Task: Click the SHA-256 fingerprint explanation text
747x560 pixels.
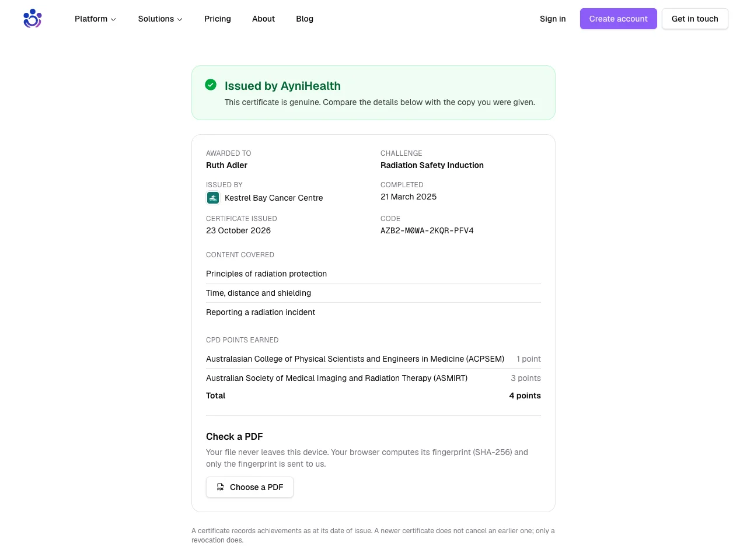Action: tap(367, 458)
